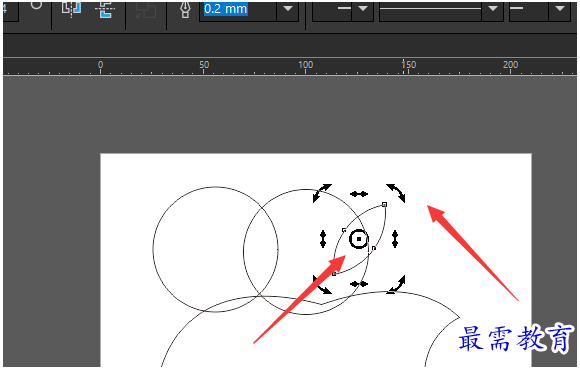Image resolution: width=580 pixels, height=370 pixels.
Task: Click the top-right rotation handle
Action: coord(396,193)
